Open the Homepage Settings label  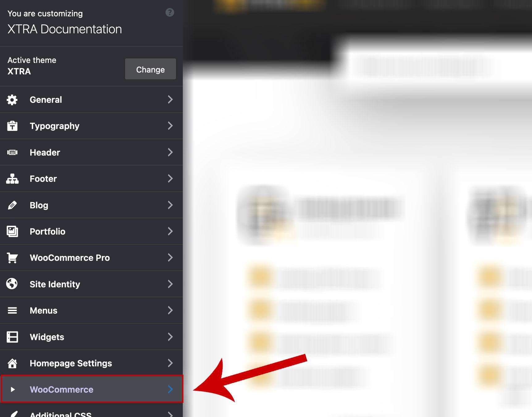tap(71, 363)
